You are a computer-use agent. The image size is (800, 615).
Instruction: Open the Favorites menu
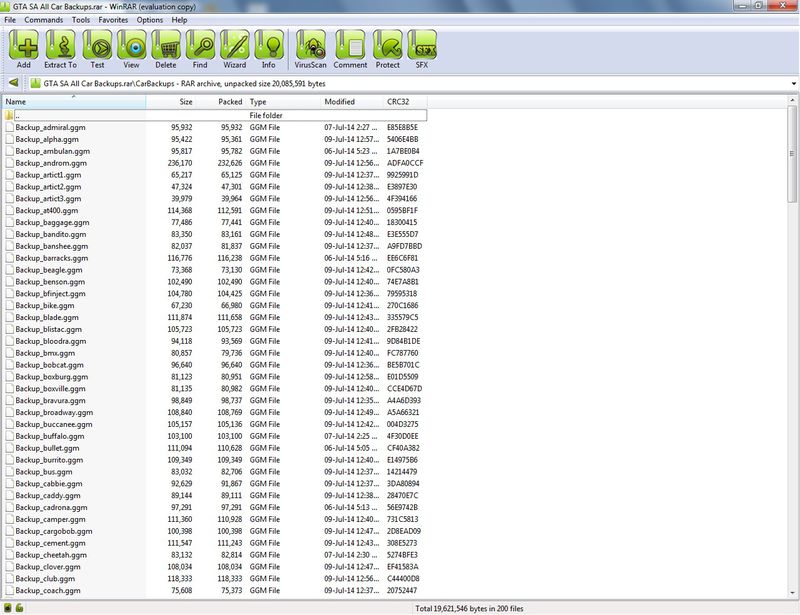(x=113, y=20)
